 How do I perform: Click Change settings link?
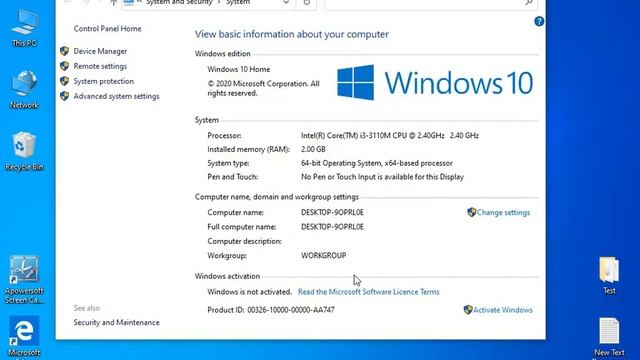tap(503, 212)
